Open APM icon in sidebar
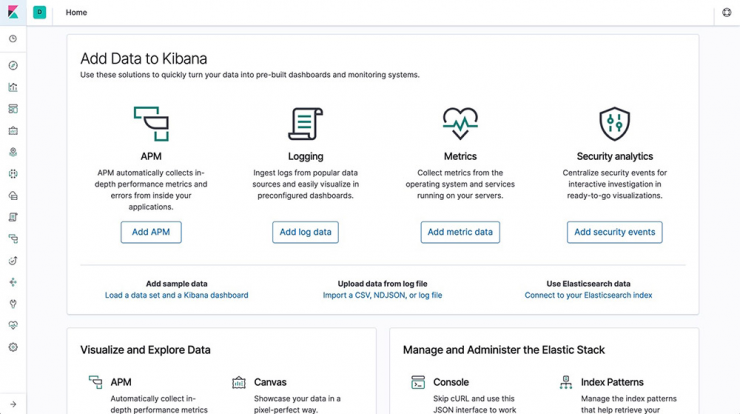 [13, 239]
